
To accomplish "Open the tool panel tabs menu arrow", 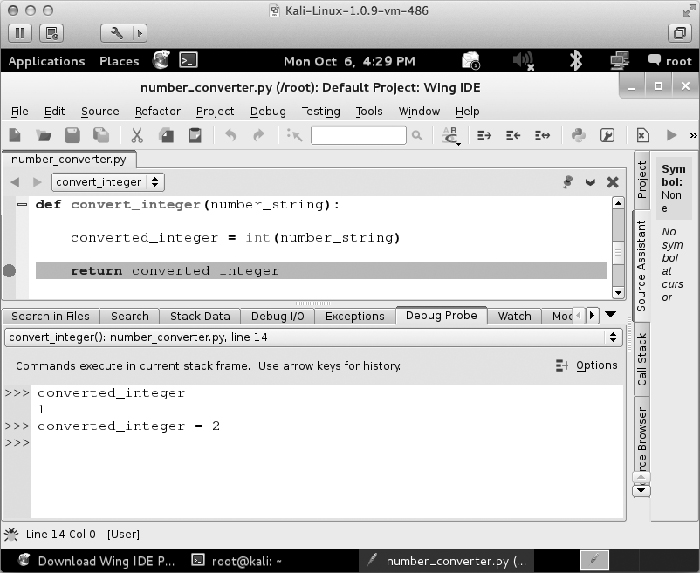I will tap(611, 315).
